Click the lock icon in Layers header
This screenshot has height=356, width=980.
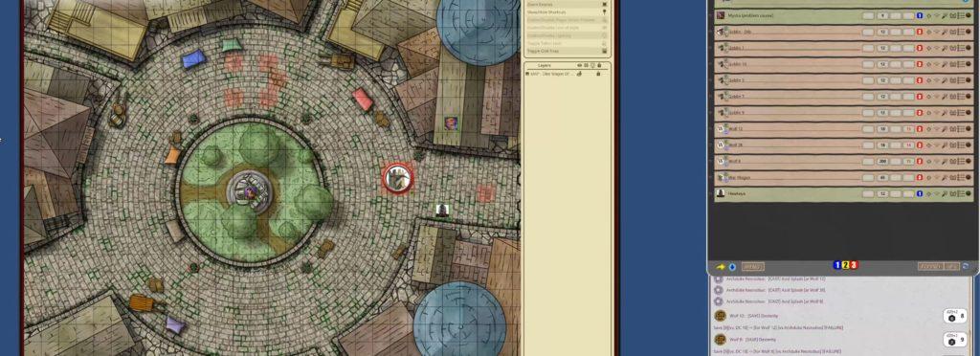(599, 65)
